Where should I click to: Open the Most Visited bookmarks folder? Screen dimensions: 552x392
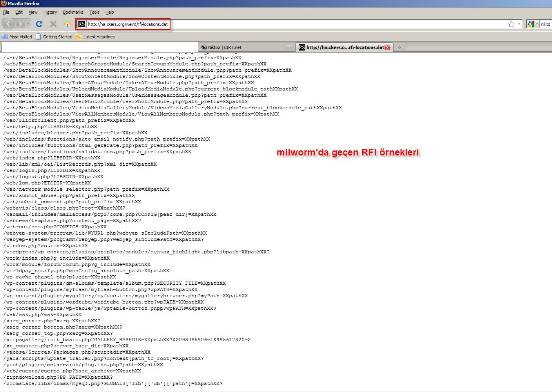click(17, 37)
